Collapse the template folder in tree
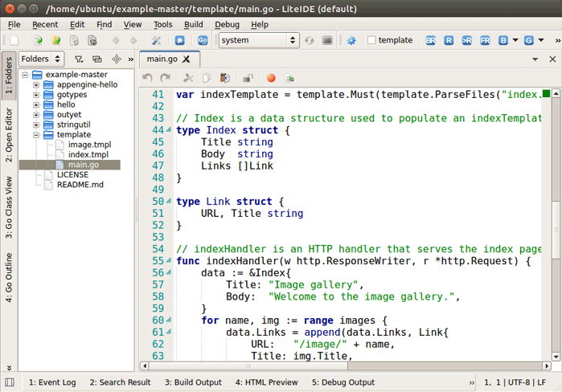 pyautogui.click(x=36, y=135)
